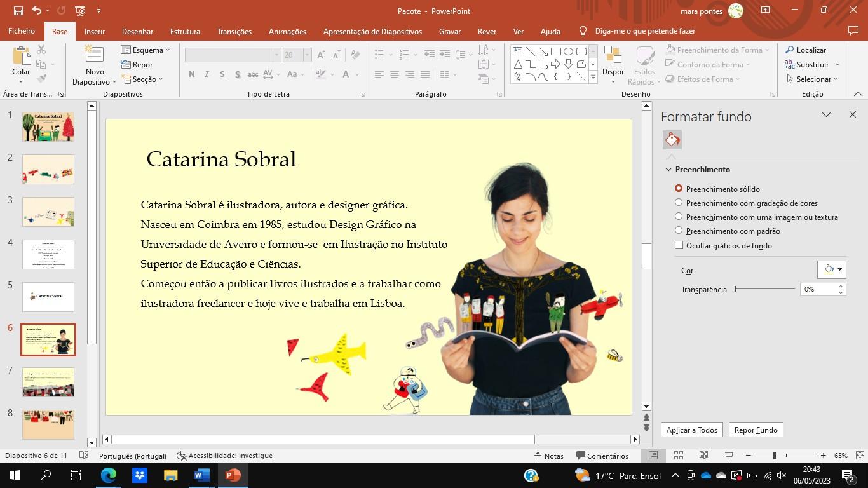The height and width of the screenshot is (488, 868).
Task: Open the Windows Start menu
Action: click(15, 475)
